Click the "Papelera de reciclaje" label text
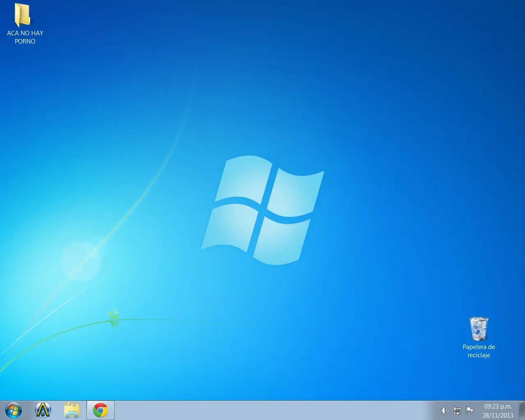 (479, 351)
